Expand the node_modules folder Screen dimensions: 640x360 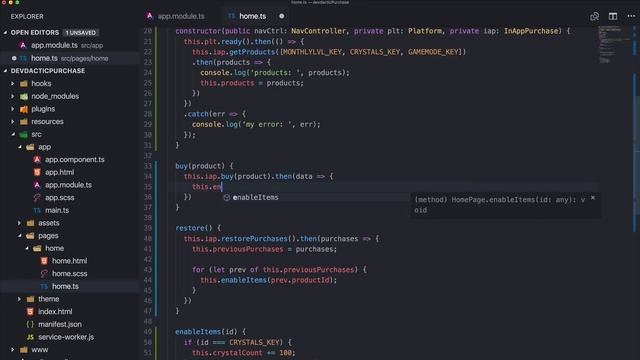coord(13,96)
